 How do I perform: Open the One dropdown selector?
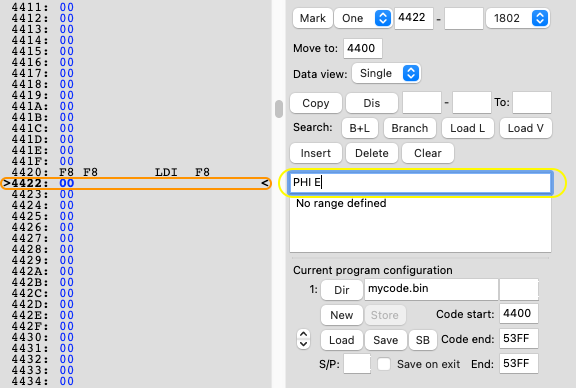tap(363, 18)
